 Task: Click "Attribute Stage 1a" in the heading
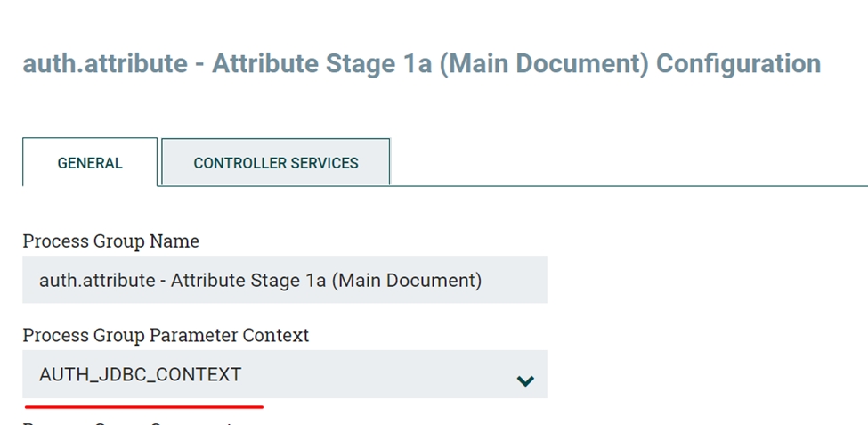click(320, 64)
